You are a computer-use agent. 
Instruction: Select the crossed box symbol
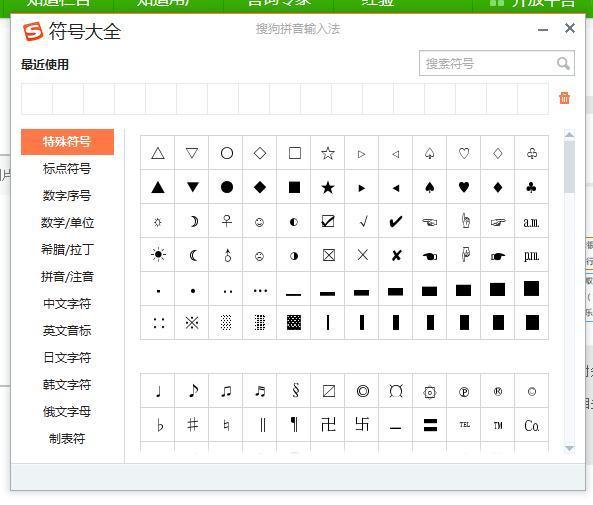(x=328, y=255)
